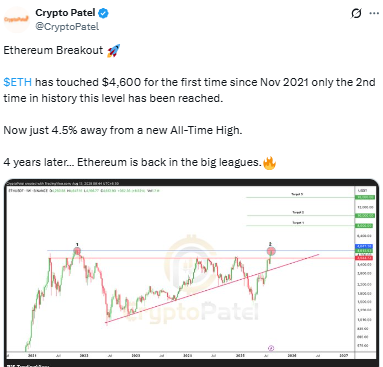Click the pink ascending trendline

point(212,289)
